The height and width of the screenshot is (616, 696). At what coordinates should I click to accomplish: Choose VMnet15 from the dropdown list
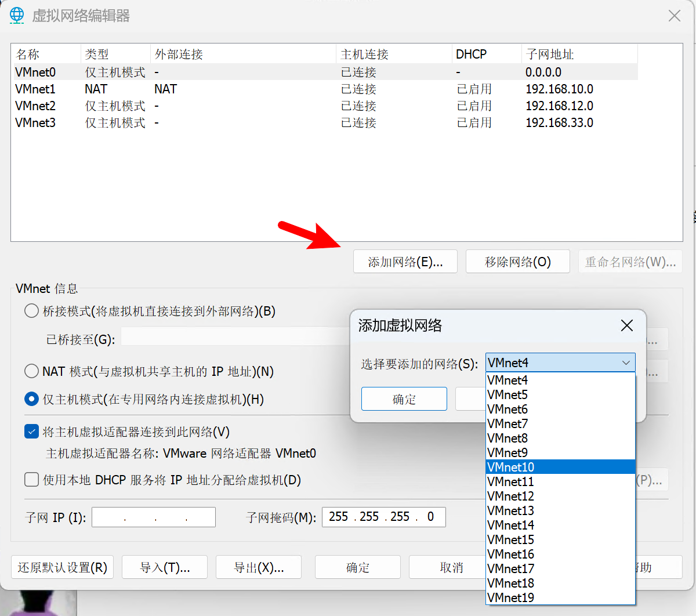click(560, 539)
